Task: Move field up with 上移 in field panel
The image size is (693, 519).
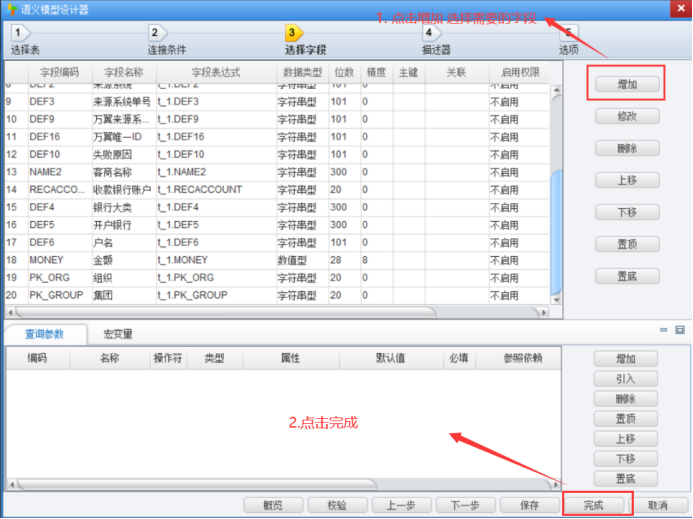Action: click(627, 180)
